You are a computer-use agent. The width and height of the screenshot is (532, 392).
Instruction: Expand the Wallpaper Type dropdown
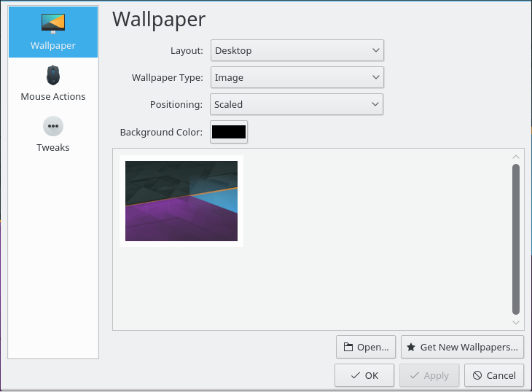point(297,77)
